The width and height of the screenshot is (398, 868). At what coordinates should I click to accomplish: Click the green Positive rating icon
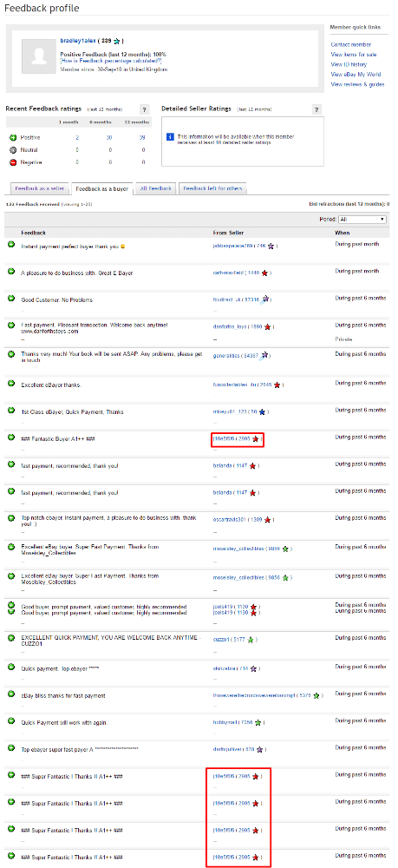[x=13, y=137]
